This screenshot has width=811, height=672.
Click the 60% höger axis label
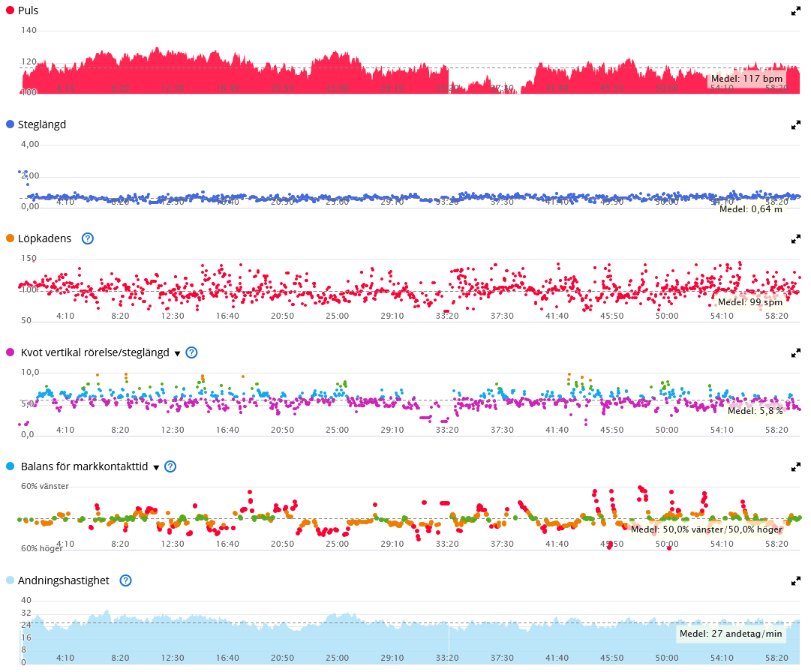tap(41, 548)
